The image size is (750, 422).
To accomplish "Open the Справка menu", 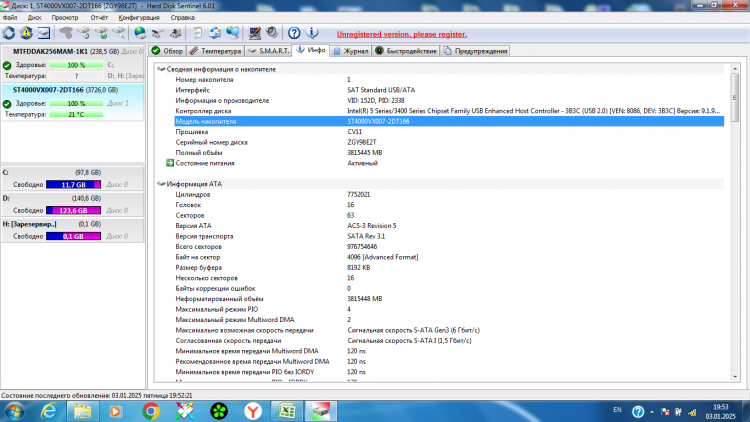I will pos(182,18).
